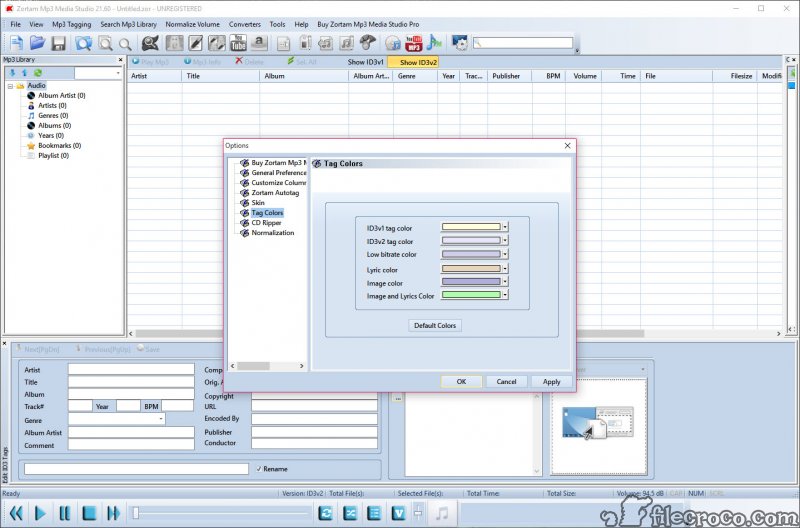Open the Search Mp3 Library menu
This screenshot has height=528, width=800.
point(128,24)
